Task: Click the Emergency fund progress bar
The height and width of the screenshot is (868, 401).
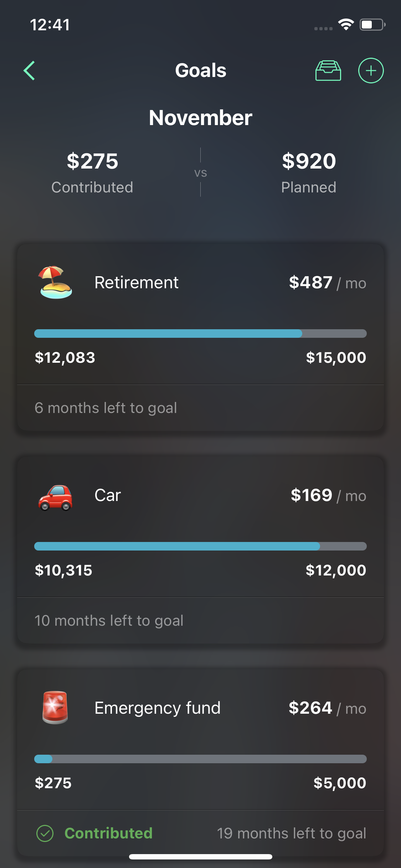Action: pos(200,759)
